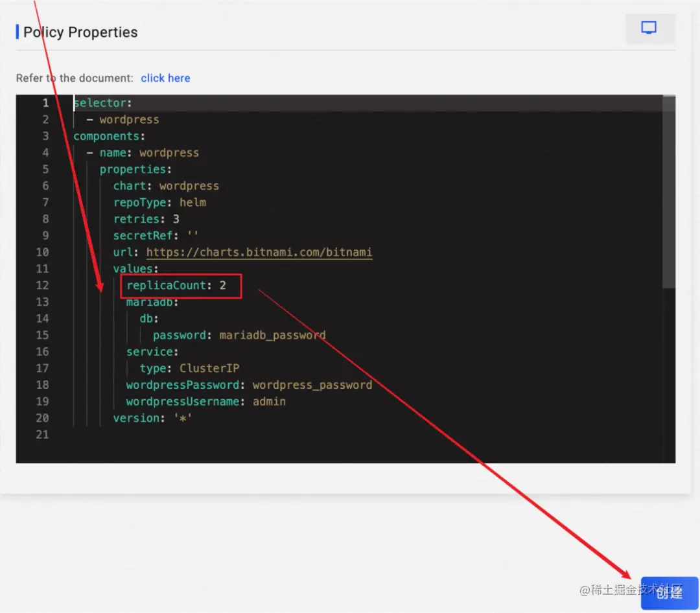Click 'properties:' on line 5
The image size is (700, 613).
click(135, 169)
